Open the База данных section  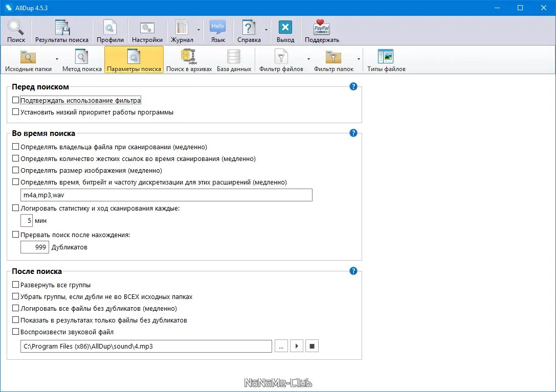[234, 60]
